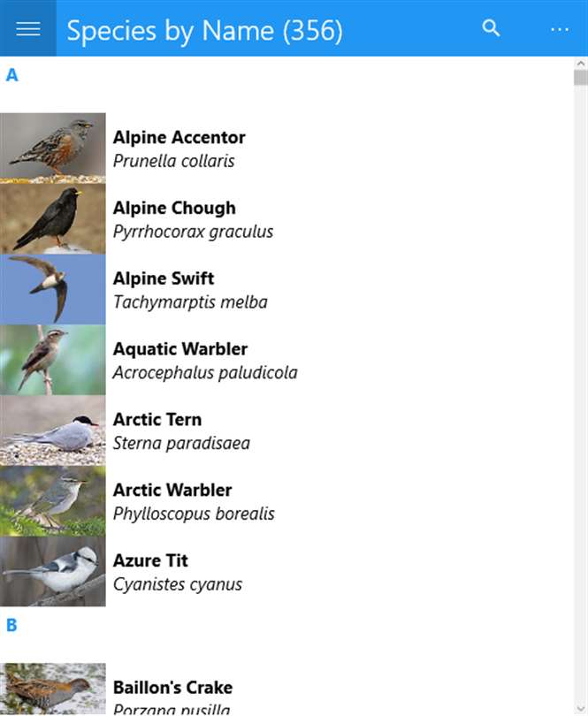Click the Alpine Accentor bird photo
This screenshot has height=716, width=588.
[53, 148]
